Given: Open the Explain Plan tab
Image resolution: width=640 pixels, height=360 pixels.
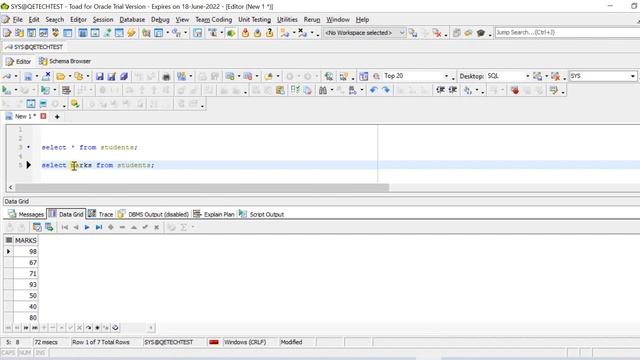Looking at the screenshot, I should [214, 214].
